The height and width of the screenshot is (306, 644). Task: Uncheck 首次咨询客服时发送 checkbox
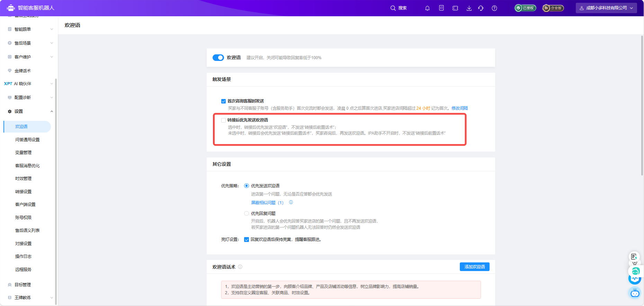pos(223,101)
